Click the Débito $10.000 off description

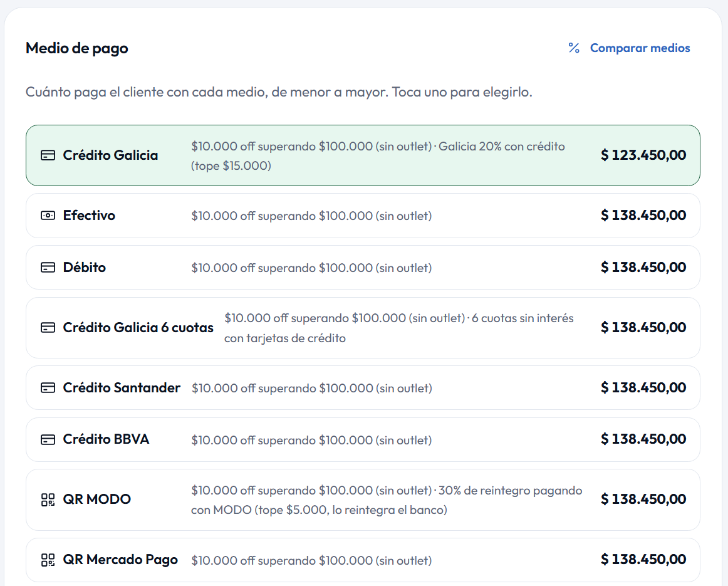[x=311, y=268]
